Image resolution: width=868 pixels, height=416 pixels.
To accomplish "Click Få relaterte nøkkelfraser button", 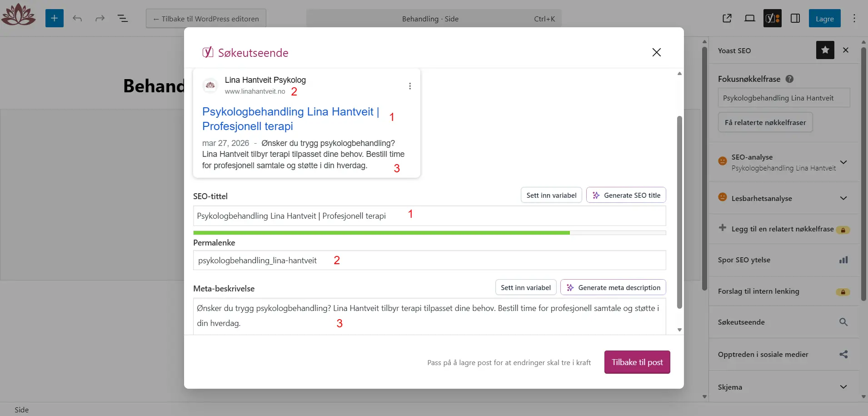I will coord(765,122).
